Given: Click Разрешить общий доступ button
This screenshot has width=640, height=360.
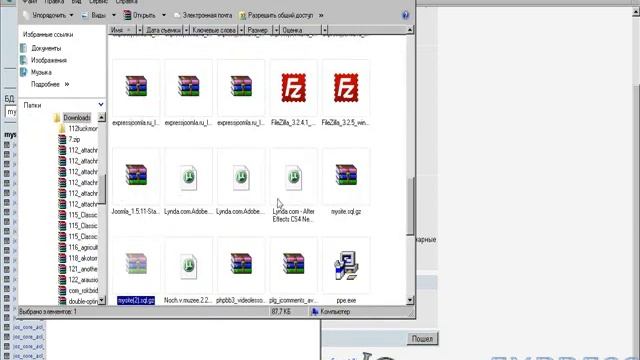Looking at the screenshot, I should [x=276, y=15].
